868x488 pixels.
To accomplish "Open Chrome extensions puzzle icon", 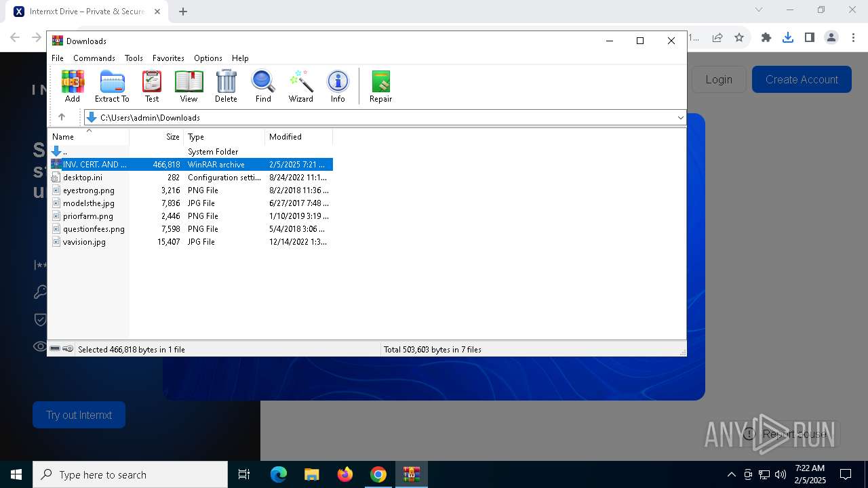I will tap(766, 38).
